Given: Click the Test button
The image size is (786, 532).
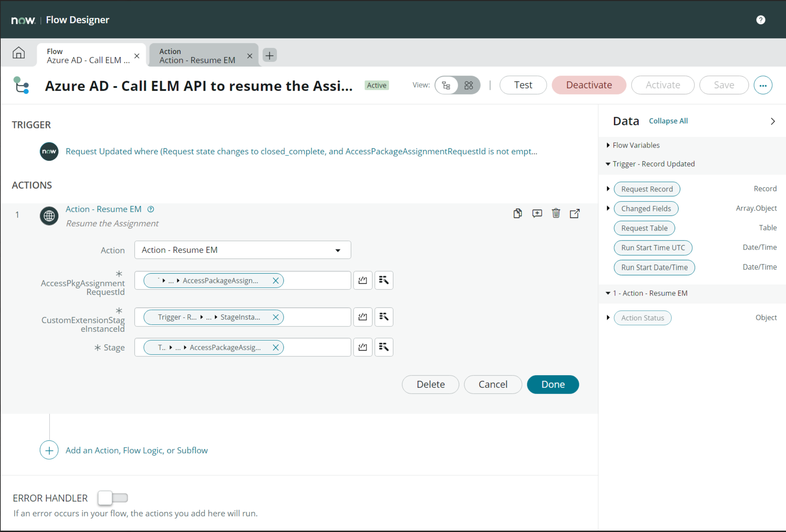Looking at the screenshot, I should pyautogui.click(x=523, y=85).
